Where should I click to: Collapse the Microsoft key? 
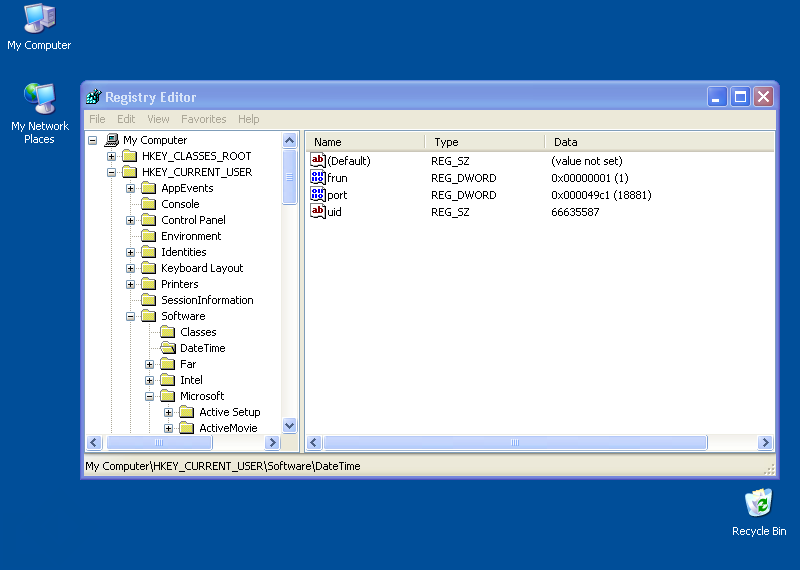pos(149,396)
